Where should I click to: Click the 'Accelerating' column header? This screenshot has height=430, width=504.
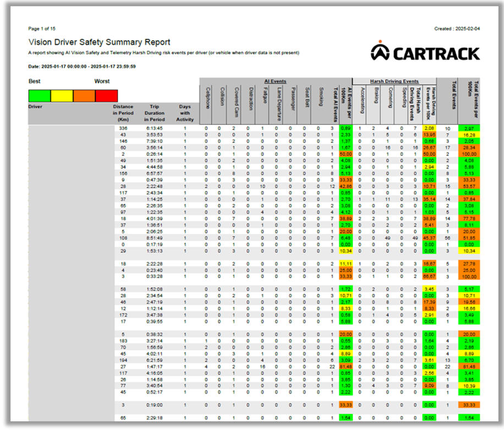363,100
